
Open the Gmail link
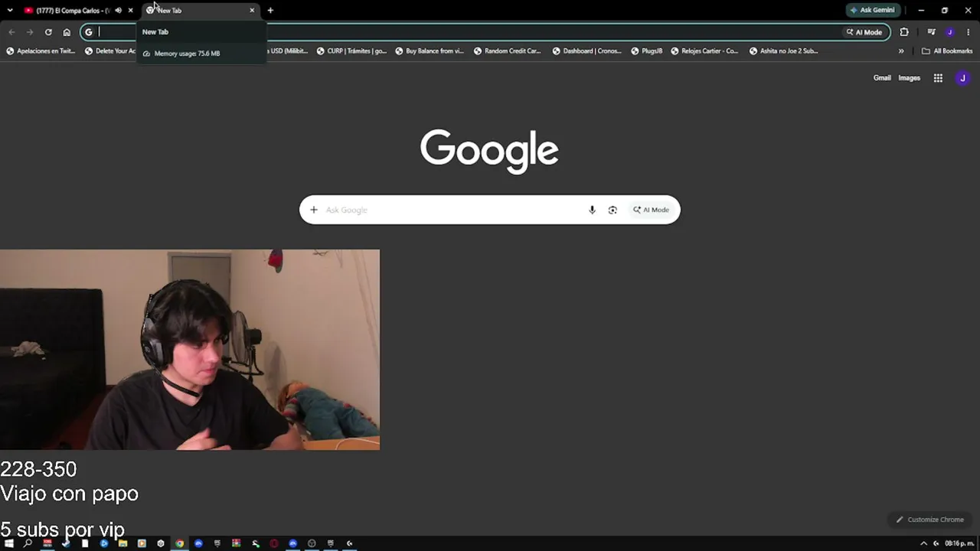point(882,78)
